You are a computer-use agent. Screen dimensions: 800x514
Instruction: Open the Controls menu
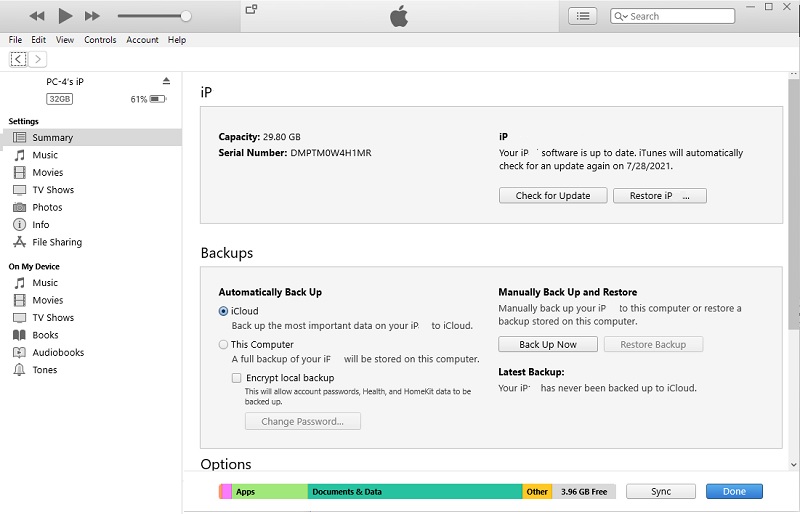(x=100, y=40)
